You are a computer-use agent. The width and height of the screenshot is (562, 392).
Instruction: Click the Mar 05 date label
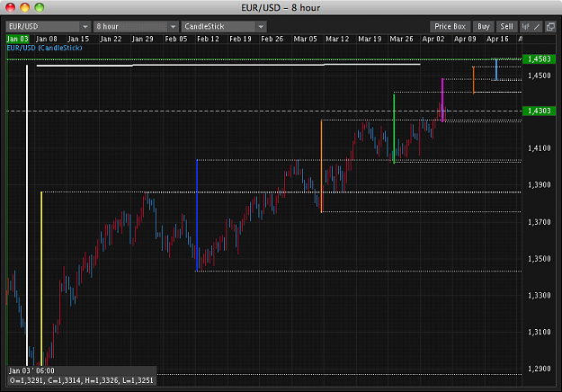click(305, 39)
